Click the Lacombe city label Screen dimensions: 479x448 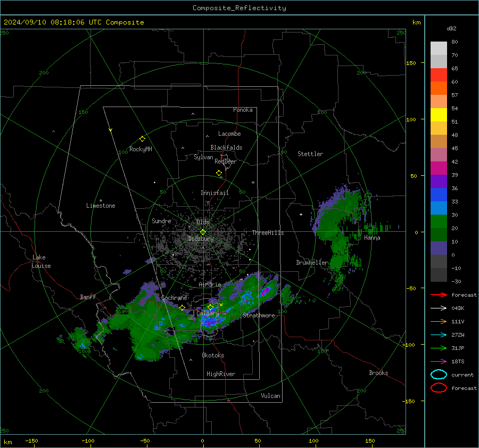(x=229, y=134)
